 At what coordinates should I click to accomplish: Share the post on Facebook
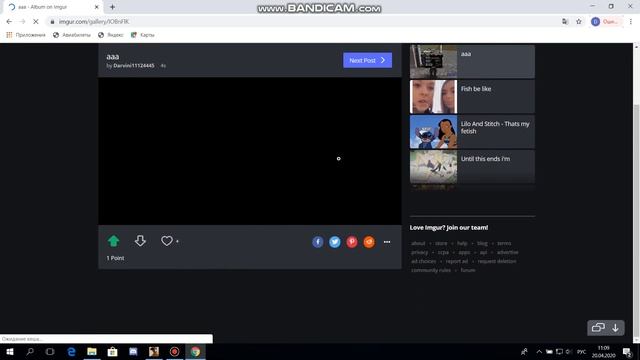pyautogui.click(x=318, y=242)
